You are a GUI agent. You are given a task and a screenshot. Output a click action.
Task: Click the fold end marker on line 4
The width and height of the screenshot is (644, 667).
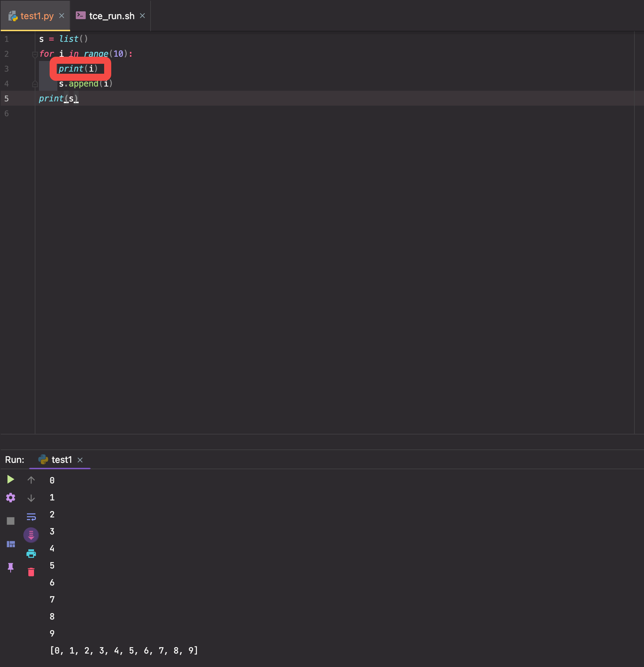tap(35, 84)
